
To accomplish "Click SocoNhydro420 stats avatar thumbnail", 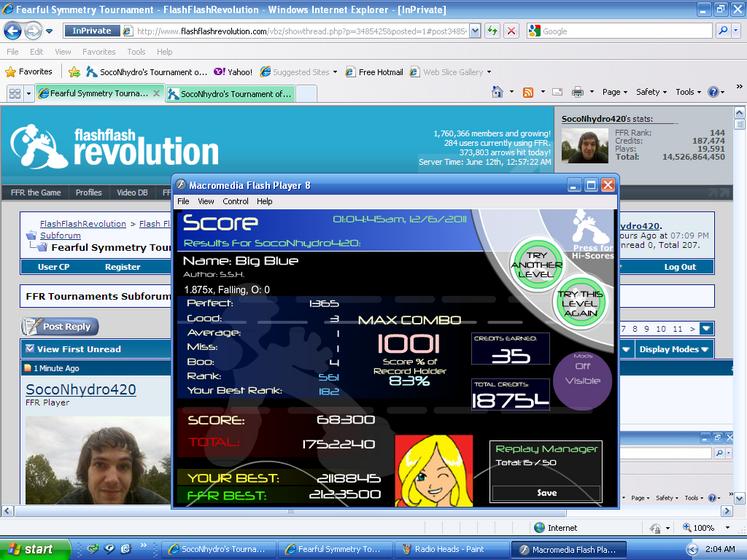I will click(x=585, y=147).
